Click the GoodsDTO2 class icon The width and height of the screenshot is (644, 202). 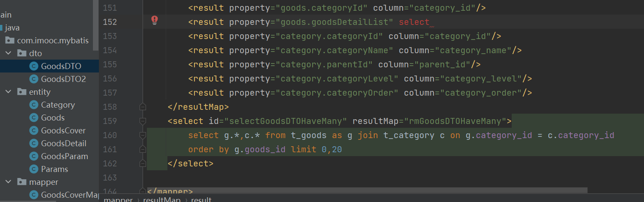34,79
